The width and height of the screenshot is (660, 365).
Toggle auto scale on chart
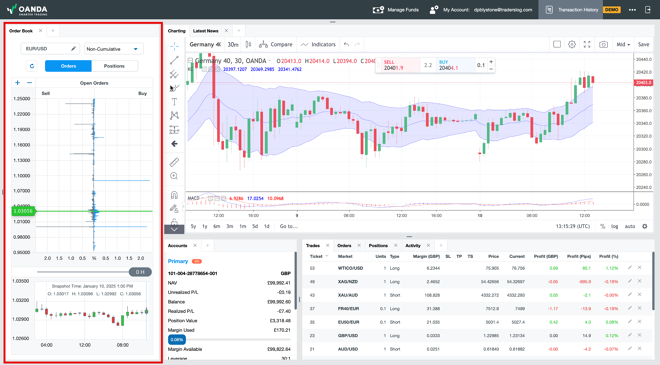630,226
